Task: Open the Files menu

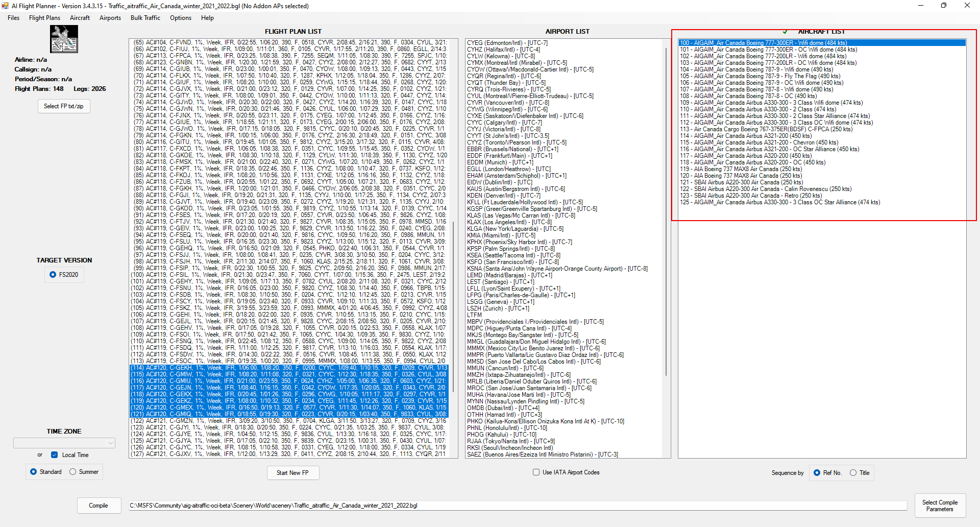Action: click(x=14, y=18)
